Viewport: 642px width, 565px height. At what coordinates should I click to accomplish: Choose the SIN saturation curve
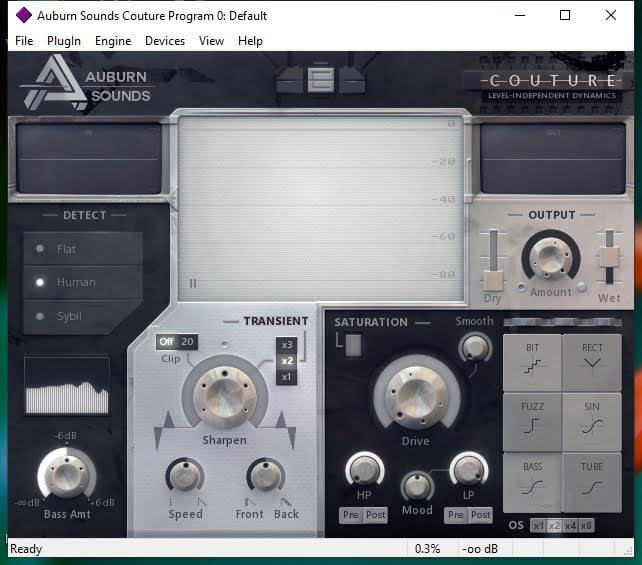(x=592, y=421)
